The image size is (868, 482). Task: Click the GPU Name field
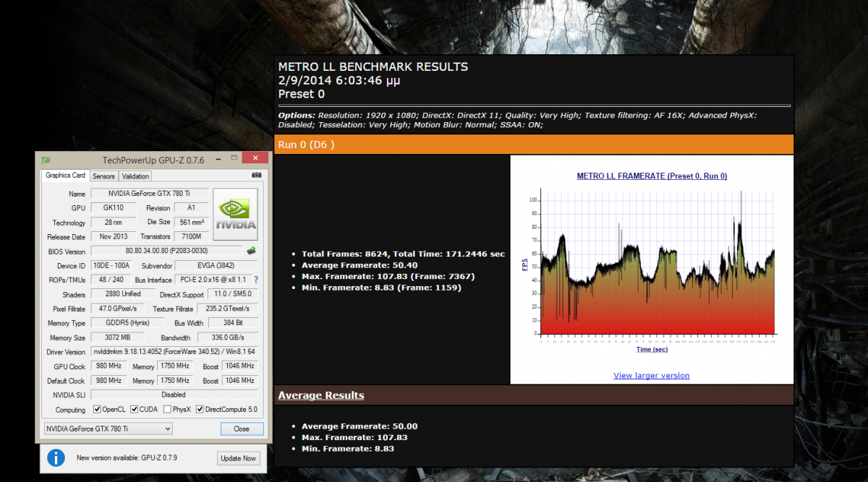[x=150, y=194]
